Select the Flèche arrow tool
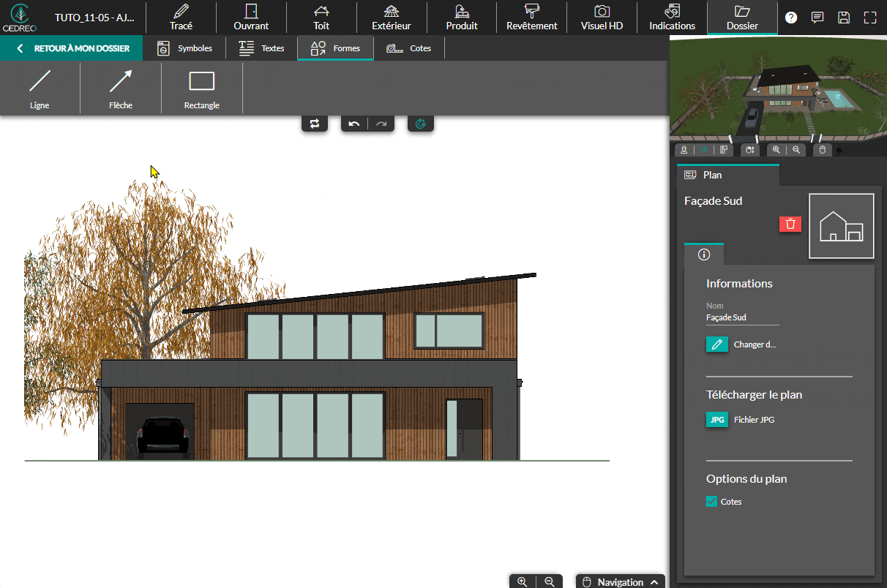Image resolution: width=887 pixels, height=588 pixels. point(121,88)
